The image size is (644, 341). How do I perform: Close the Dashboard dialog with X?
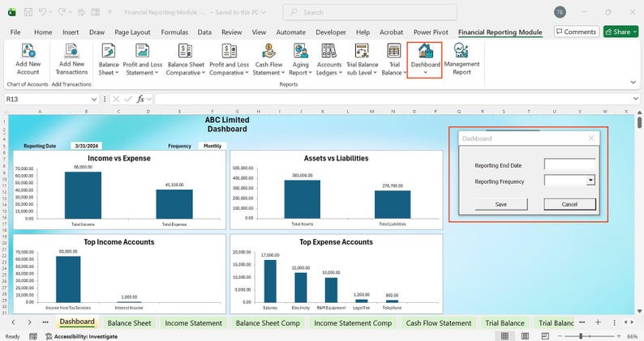click(x=591, y=139)
